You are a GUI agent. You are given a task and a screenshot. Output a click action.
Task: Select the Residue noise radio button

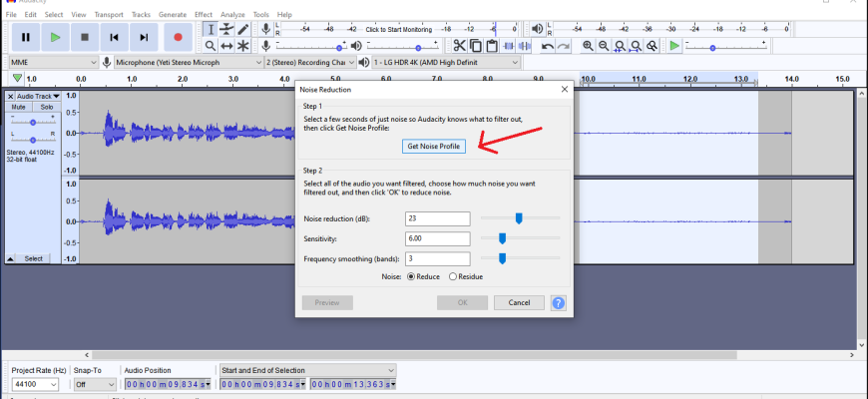(453, 276)
